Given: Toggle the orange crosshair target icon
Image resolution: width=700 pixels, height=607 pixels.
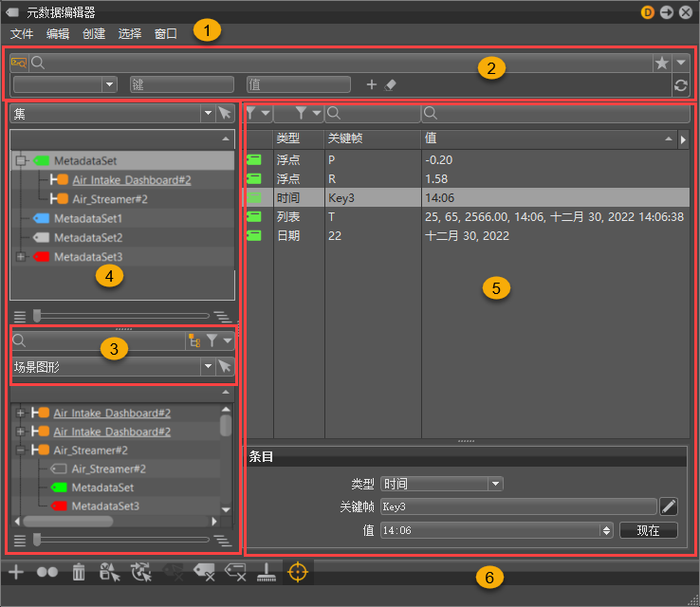Looking at the screenshot, I should pyautogui.click(x=298, y=572).
